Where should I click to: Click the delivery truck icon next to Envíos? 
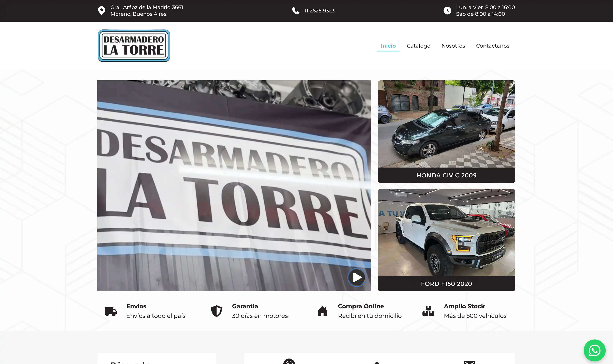click(x=110, y=311)
